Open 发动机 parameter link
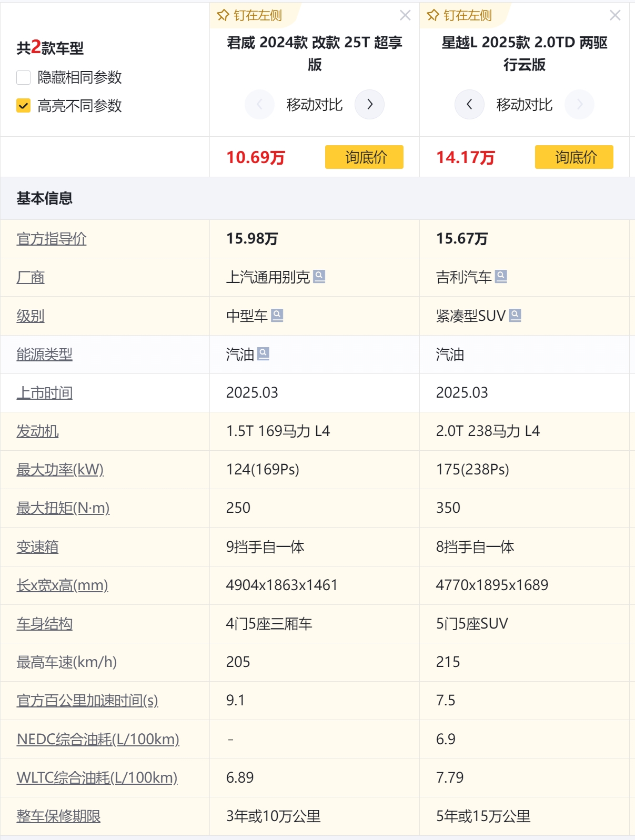 click(x=37, y=431)
